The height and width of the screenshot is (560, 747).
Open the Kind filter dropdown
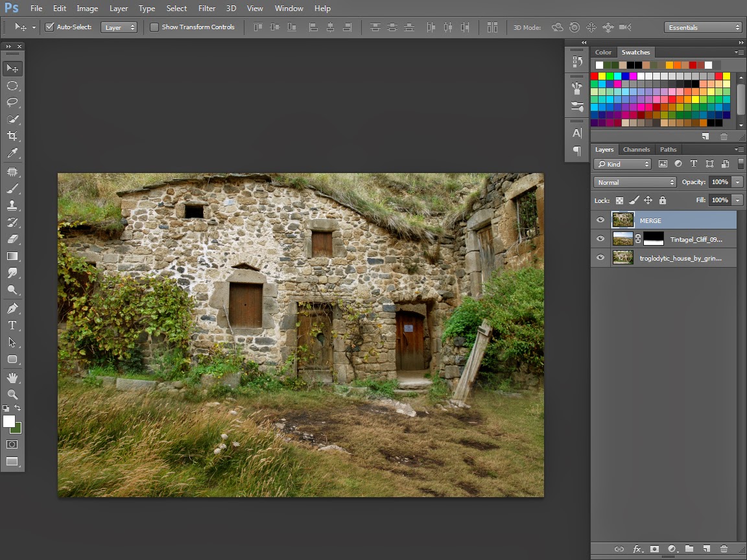[622, 164]
